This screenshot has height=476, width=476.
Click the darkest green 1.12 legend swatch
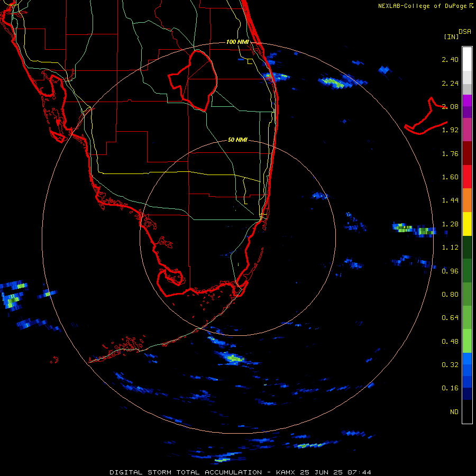pyautogui.click(x=467, y=248)
